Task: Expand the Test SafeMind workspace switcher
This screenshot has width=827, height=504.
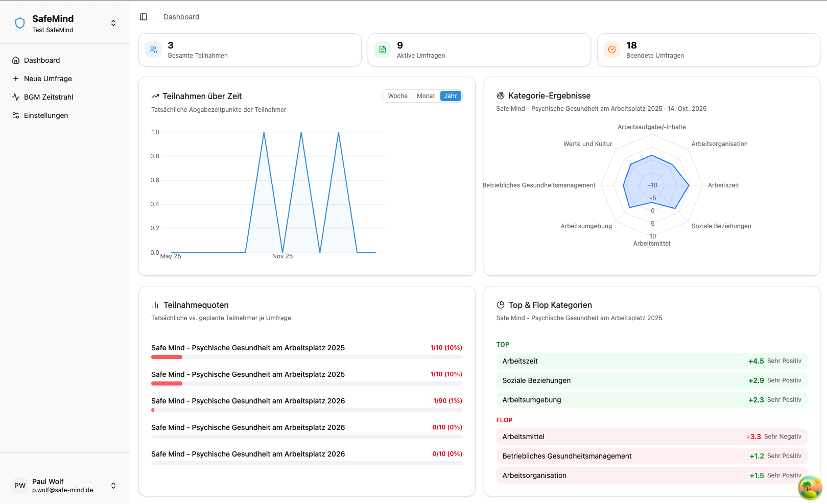Action: (113, 22)
